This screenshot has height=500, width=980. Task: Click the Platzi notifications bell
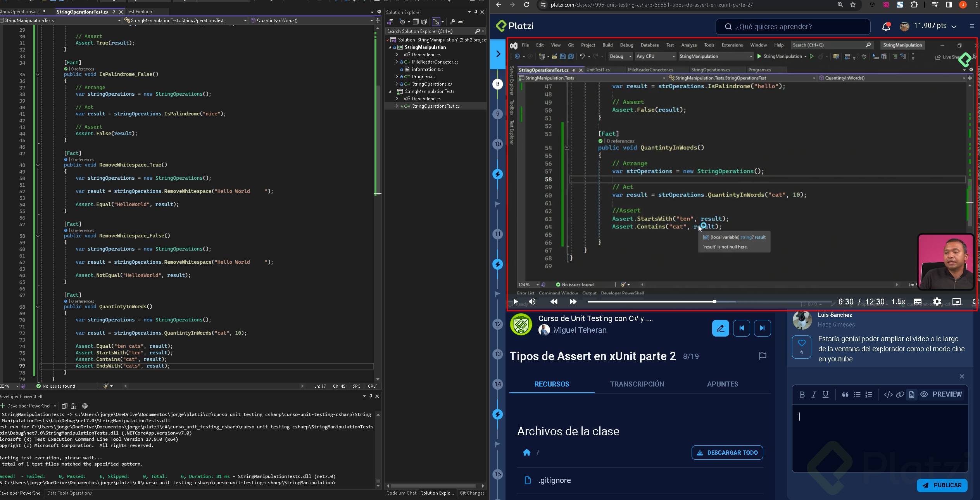(x=886, y=26)
